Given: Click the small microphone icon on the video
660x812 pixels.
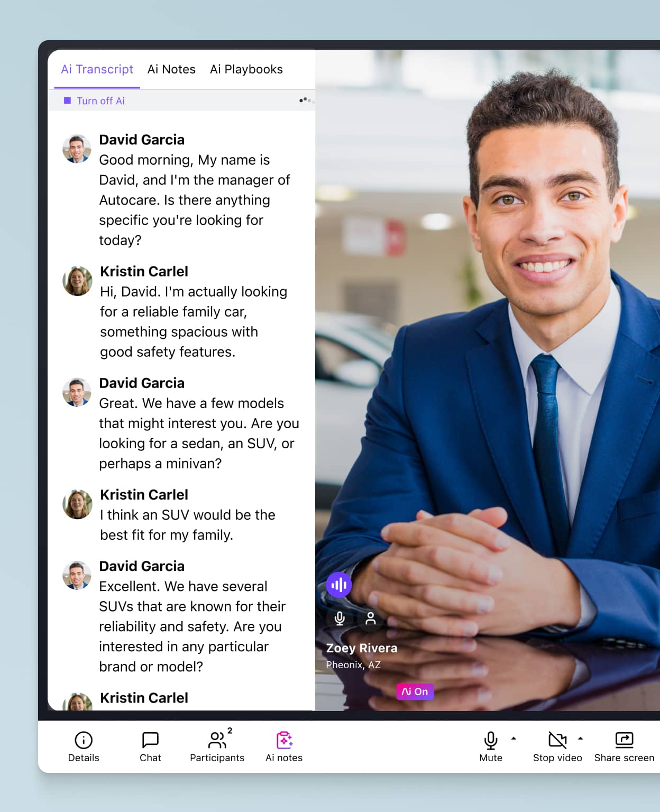Looking at the screenshot, I should coord(340,618).
